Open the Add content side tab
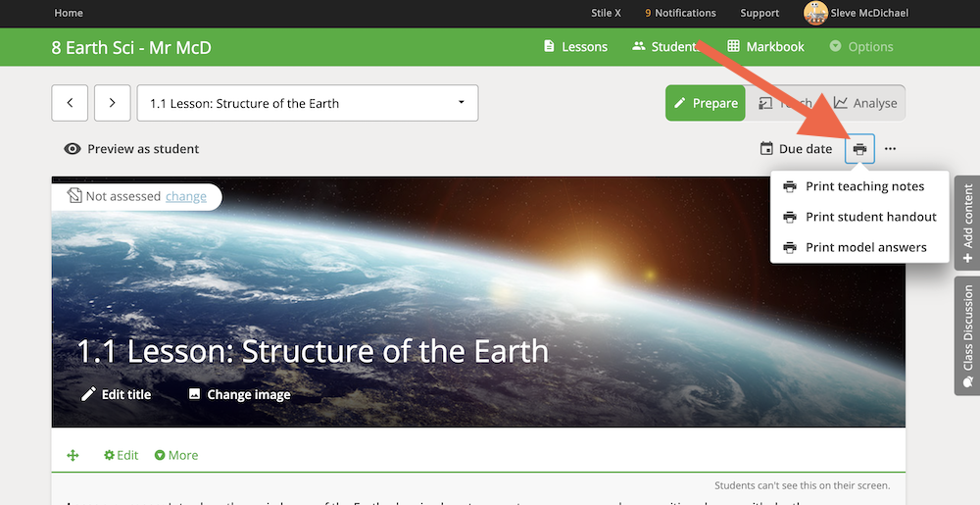 [967, 224]
